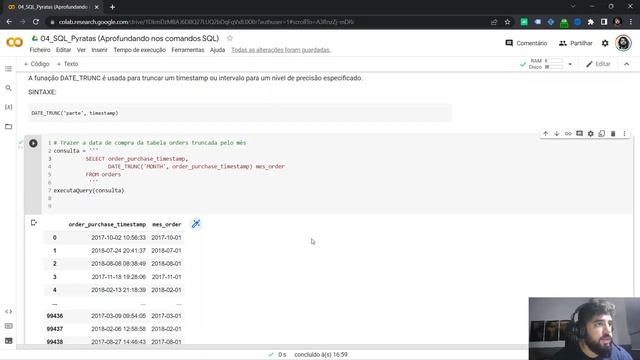640x360 pixels.
Task: Click Todas as alterações foram guardadas link
Action: coord(281,50)
